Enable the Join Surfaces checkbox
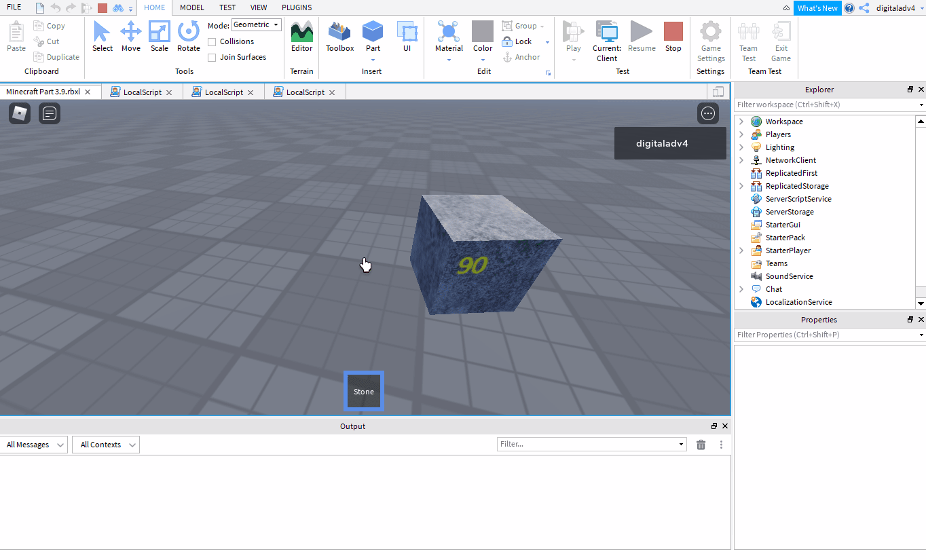Image resolution: width=926 pixels, height=560 pixels. (x=212, y=57)
